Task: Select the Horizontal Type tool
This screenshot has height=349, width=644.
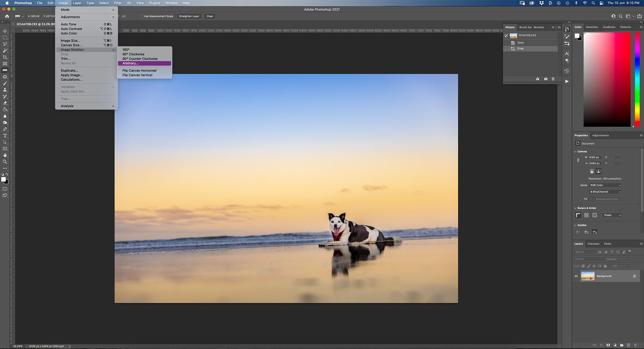Action: point(5,136)
